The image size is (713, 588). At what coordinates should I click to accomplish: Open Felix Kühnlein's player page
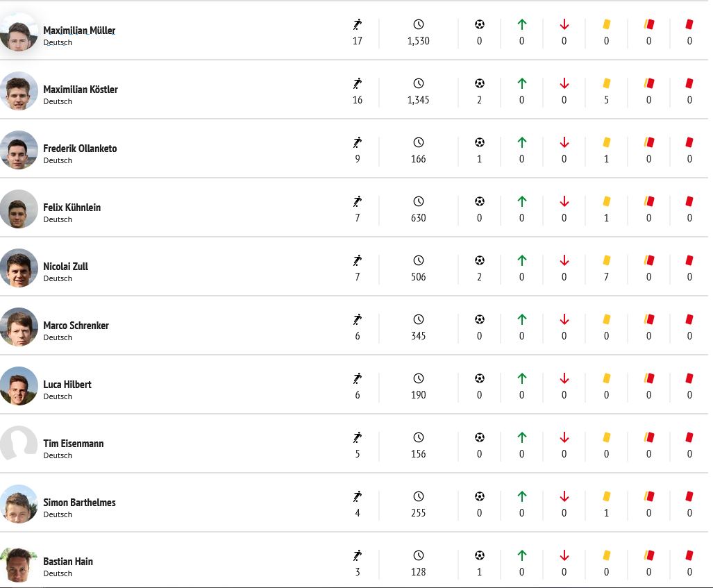[72, 208]
